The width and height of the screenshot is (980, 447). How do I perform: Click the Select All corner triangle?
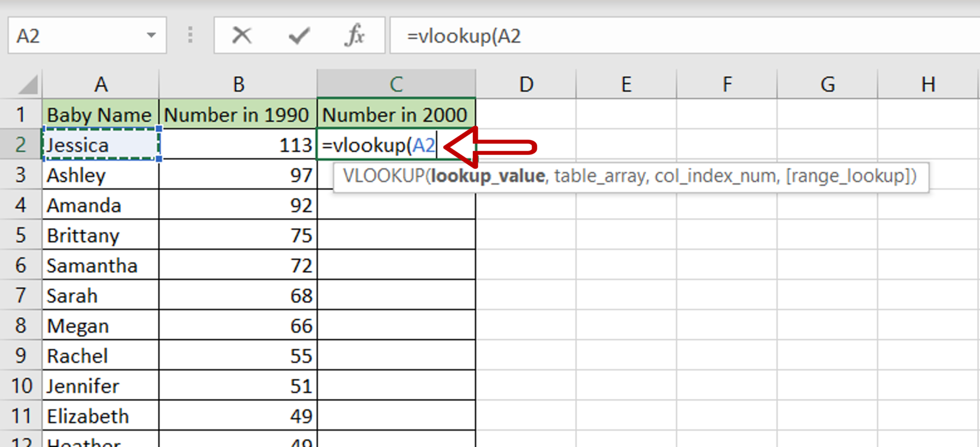[x=27, y=85]
